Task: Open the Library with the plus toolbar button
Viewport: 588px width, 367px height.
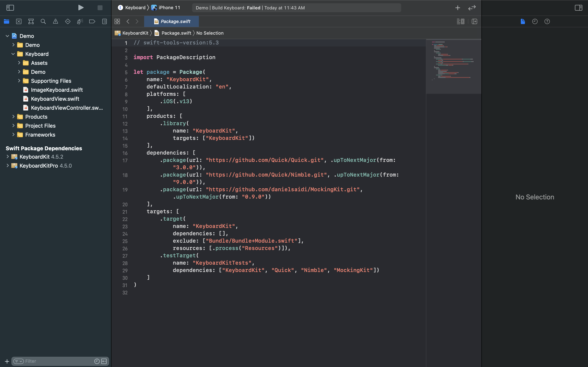Action: click(x=458, y=8)
